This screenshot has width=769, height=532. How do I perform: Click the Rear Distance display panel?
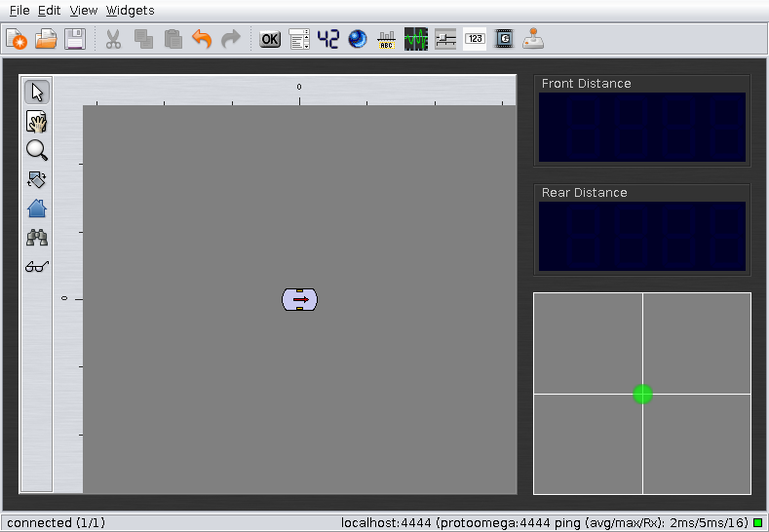642,237
